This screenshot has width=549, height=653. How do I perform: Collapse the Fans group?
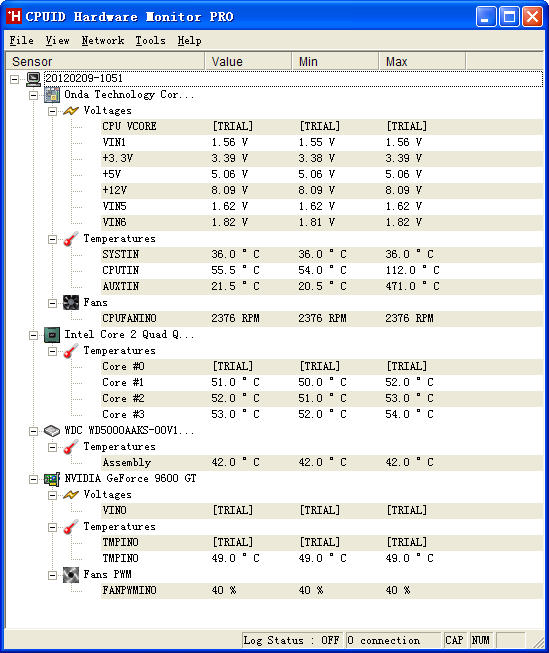pos(52,303)
